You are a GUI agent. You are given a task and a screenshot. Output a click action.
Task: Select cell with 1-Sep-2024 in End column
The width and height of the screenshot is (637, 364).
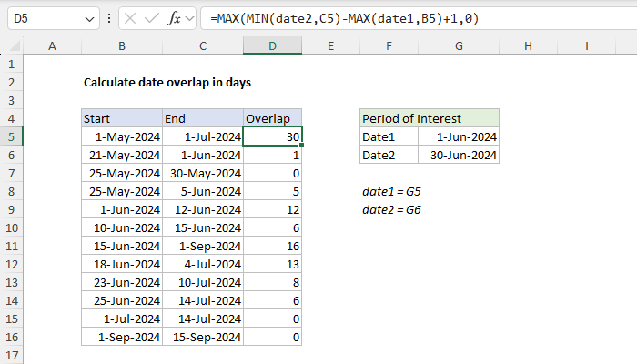pos(203,247)
